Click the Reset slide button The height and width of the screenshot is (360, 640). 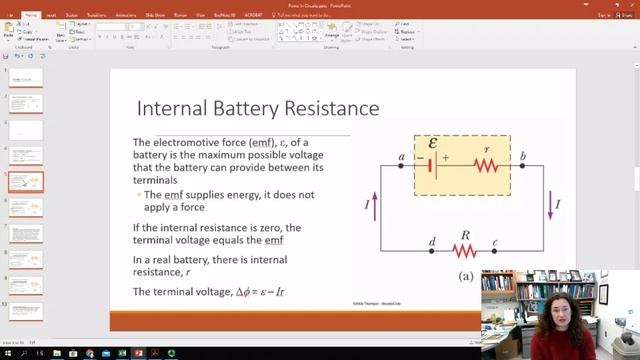pos(77,31)
